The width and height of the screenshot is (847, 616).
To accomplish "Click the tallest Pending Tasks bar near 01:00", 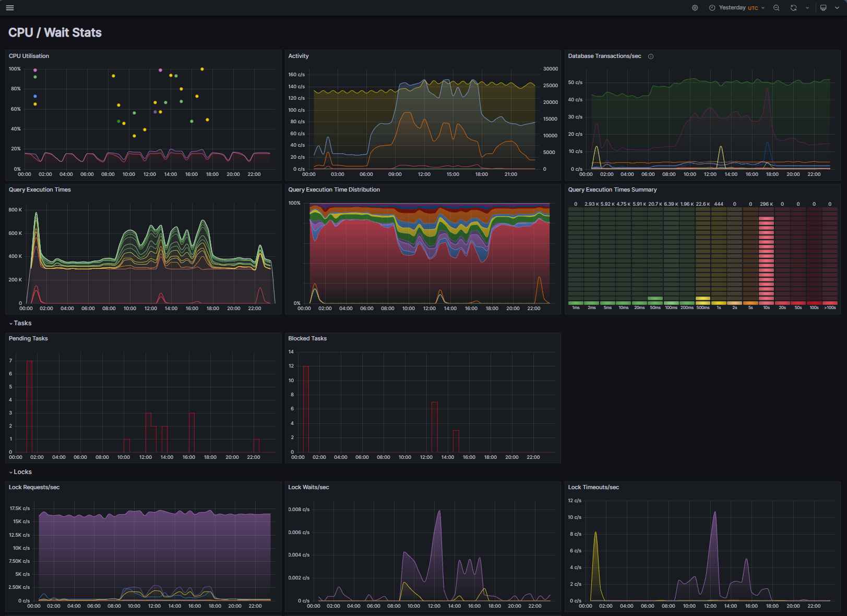I will click(29, 406).
